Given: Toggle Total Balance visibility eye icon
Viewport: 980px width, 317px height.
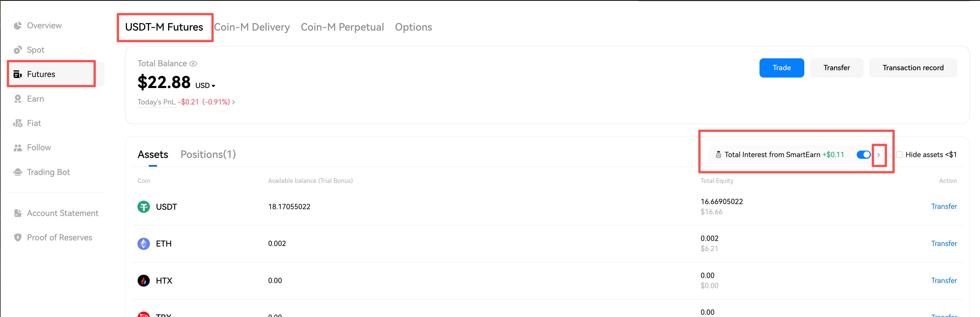Looking at the screenshot, I should pos(193,64).
